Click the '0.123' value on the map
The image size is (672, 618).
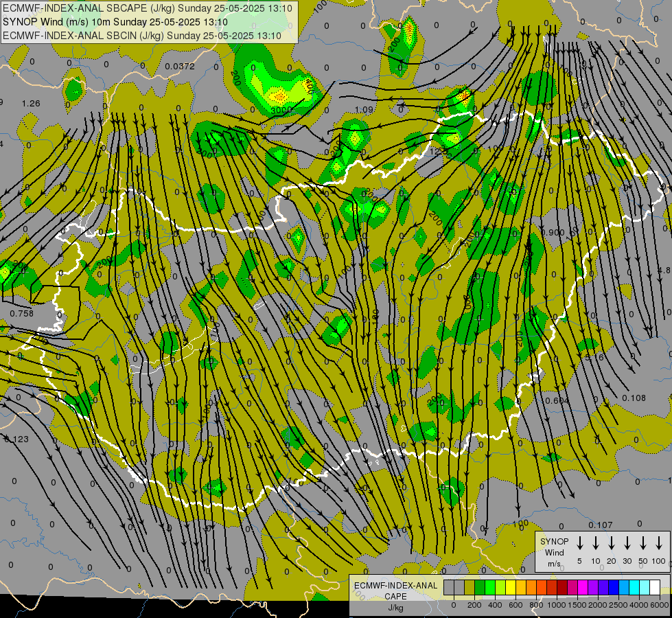pos(16,439)
